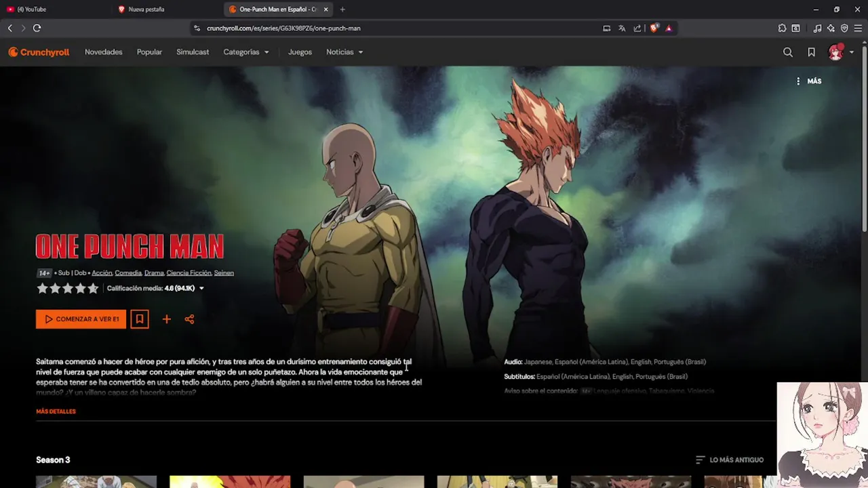Click the One Punch Man title logo
The image size is (868, 488).
pyautogui.click(x=130, y=247)
